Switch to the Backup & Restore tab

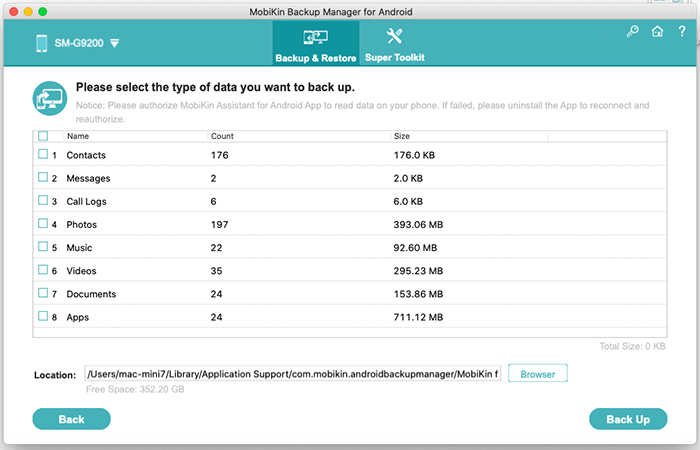(316, 43)
